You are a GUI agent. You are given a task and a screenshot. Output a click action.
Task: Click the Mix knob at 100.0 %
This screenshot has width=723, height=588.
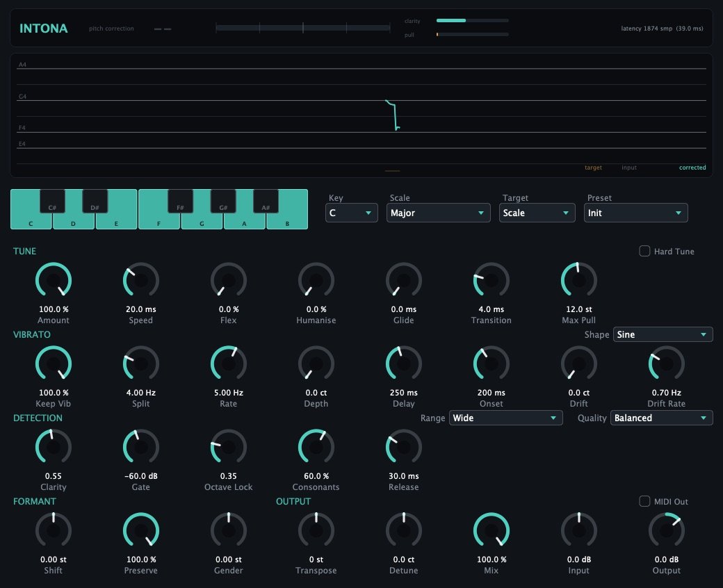point(491,530)
